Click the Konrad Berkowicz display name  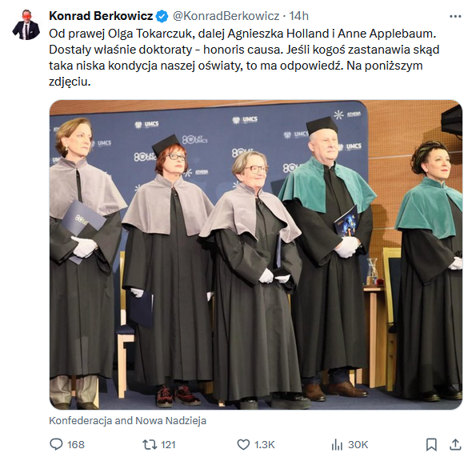101,16
